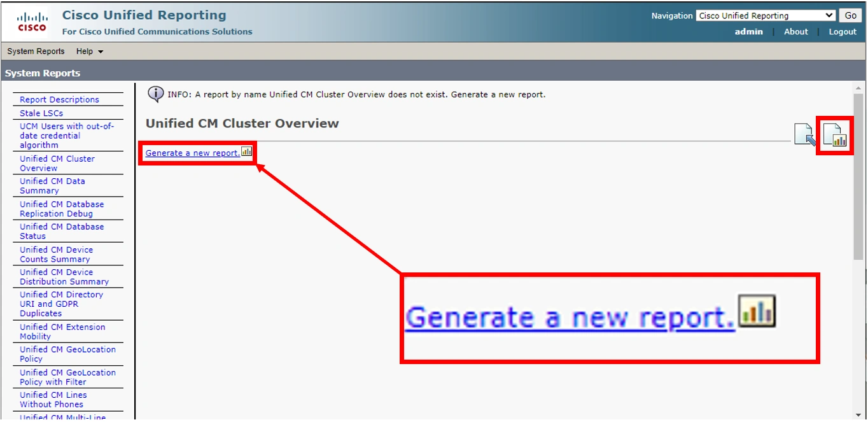Select Unified CM Data Summary report
This screenshot has width=868, height=422.
coord(52,186)
